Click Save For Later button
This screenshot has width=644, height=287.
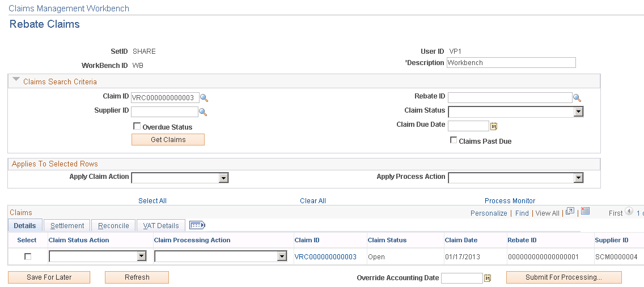(49, 277)
